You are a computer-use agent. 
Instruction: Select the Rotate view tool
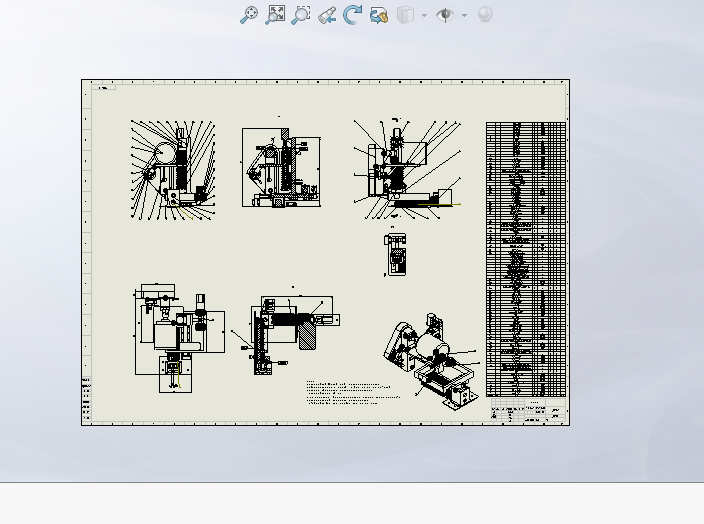(352, 15)
